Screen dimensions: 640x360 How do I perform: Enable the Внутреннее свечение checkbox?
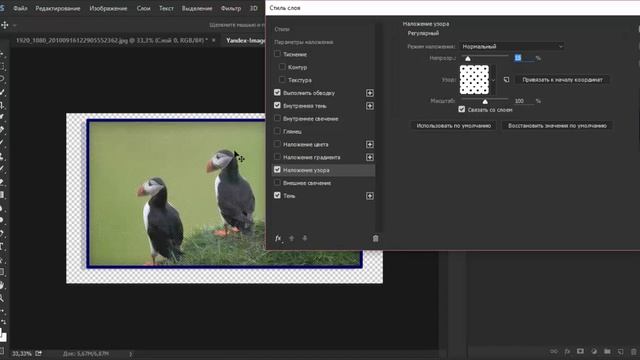point(278,118)
